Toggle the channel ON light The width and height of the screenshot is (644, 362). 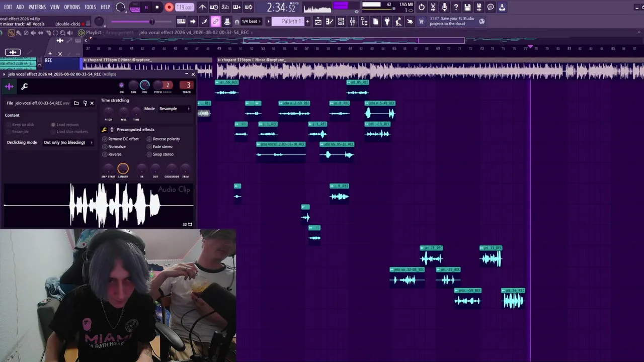pyautogui.click(x=121, y=85)
